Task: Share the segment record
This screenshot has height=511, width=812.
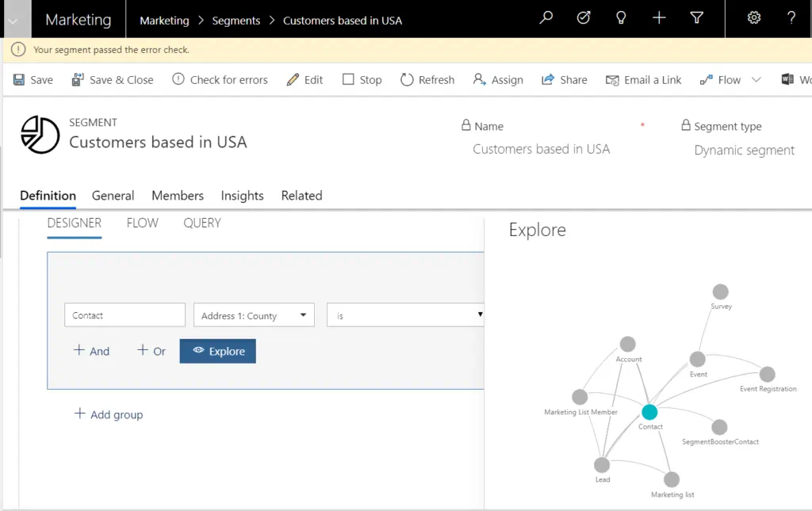Action: pyautogui.click(x=565, y=80)
